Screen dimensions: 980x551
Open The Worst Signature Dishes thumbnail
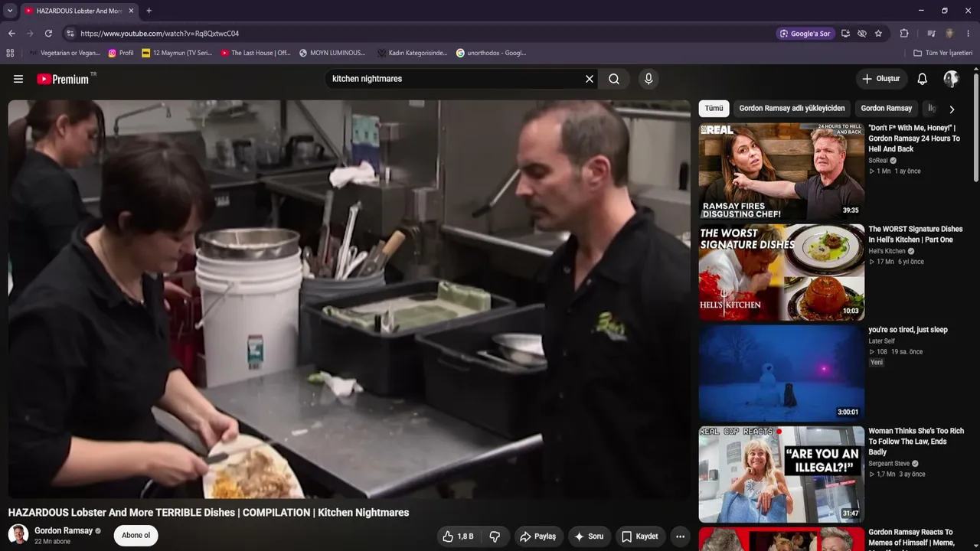tap(781, 272)
